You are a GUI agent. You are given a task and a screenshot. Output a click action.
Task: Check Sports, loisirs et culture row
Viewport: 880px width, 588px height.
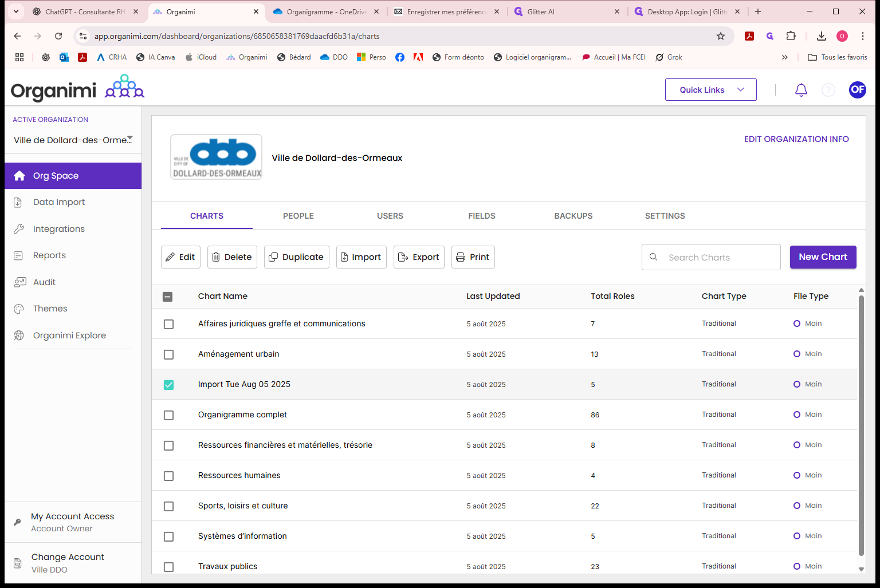[168, 506]
